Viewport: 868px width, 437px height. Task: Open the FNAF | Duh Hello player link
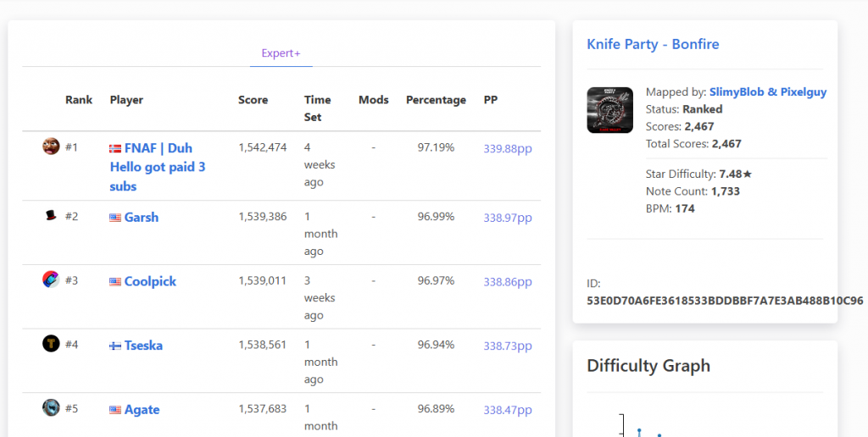(157, 167)
